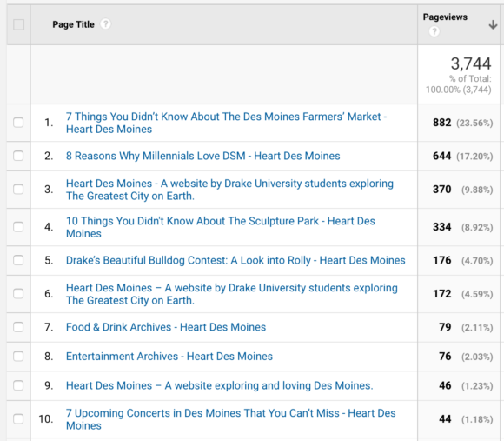Click the 23.56% percentage text
The image size is (504, 441).
[474, 123]
